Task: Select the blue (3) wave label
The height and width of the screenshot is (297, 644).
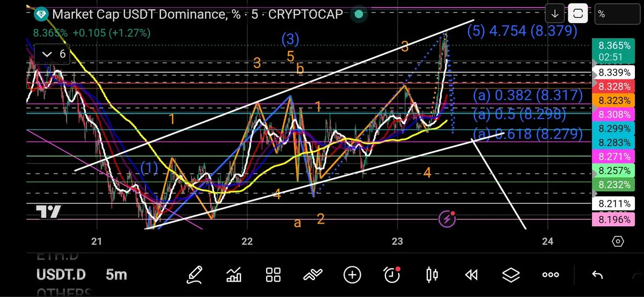Action: 290,39
